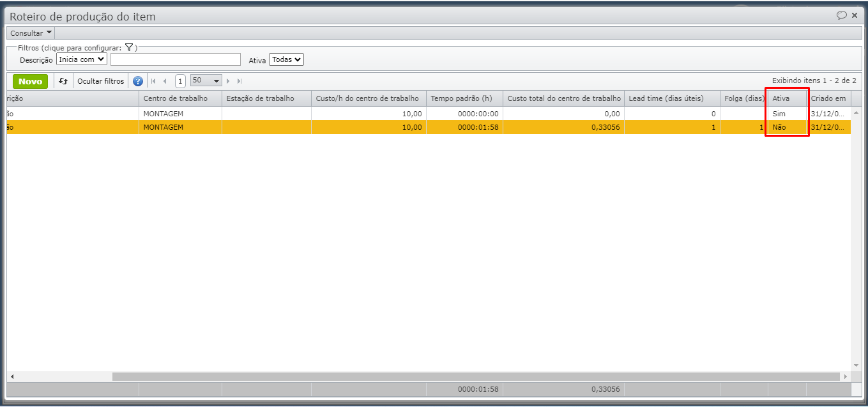Open the blue help question-mark icon
Image resolution: width=868 pixels, height=407 pixels.
138,81
